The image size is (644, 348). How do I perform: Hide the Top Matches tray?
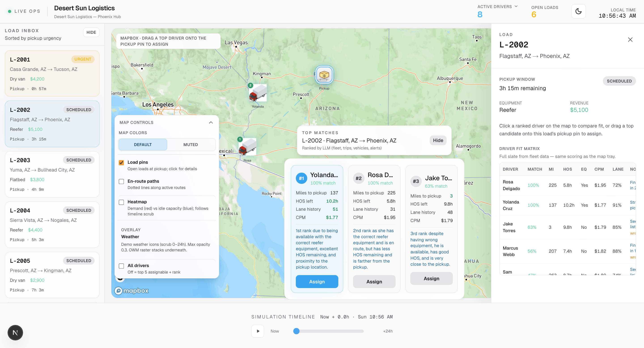[438, 140]
